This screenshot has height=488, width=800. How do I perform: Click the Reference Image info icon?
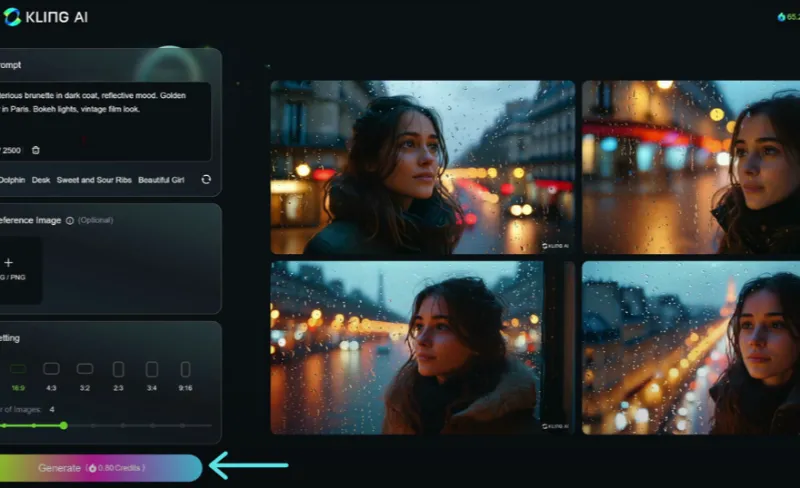[69, 220]
